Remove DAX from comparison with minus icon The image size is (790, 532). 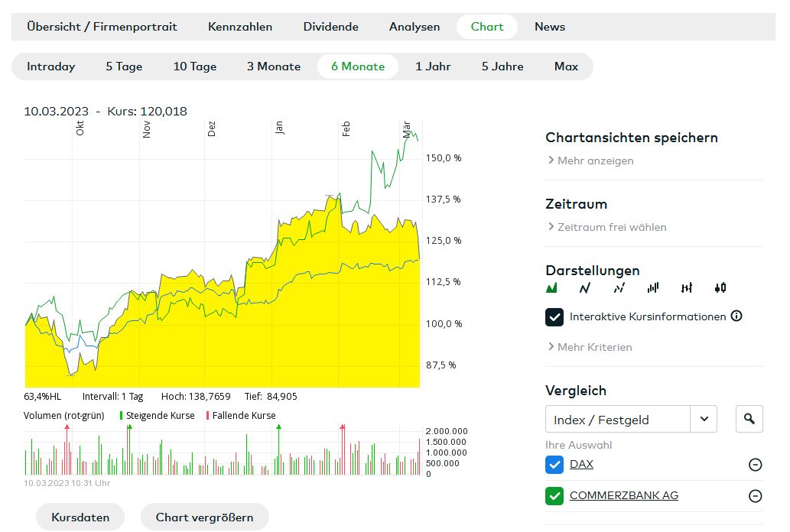coord(755,465)
